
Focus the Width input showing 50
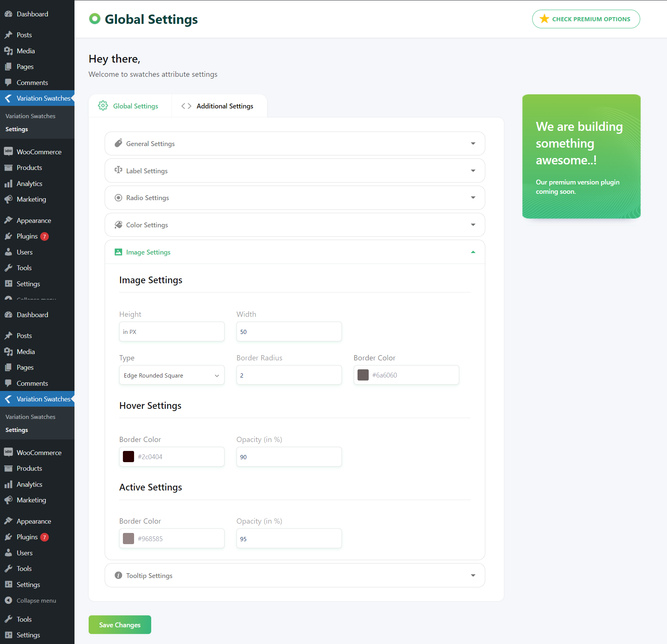289,331
